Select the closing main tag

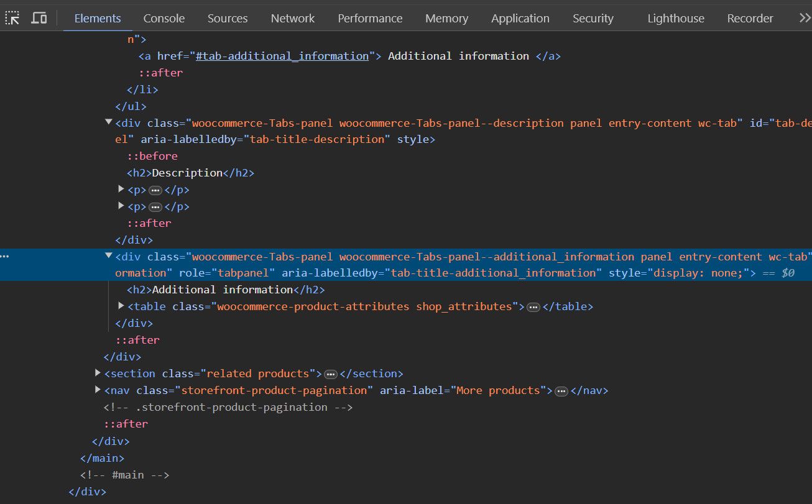click(x=102, y=458)
